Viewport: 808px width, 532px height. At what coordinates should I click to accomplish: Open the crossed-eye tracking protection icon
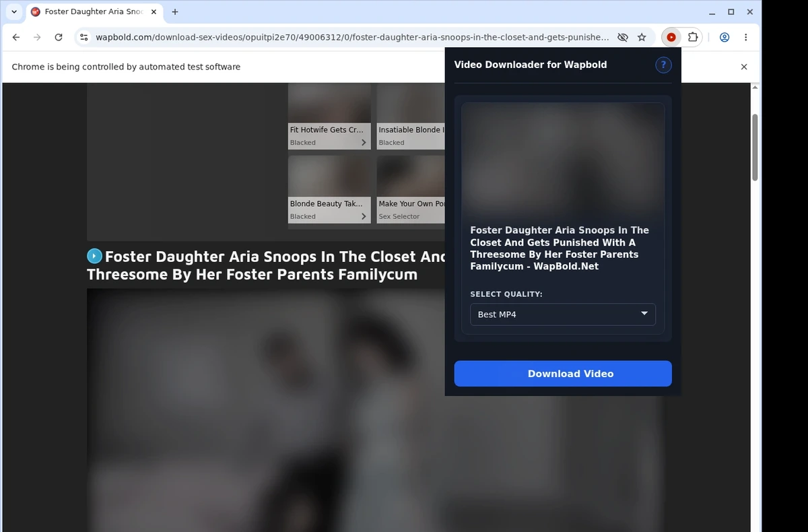click(x=623, y=38)
